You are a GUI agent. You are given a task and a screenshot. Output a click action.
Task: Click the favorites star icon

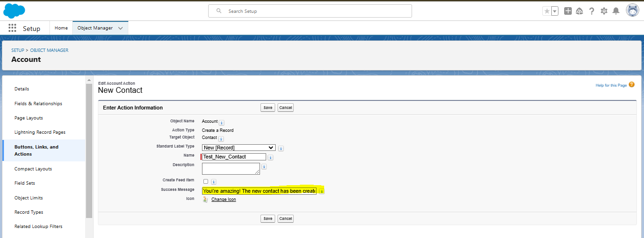pos(547,11)
